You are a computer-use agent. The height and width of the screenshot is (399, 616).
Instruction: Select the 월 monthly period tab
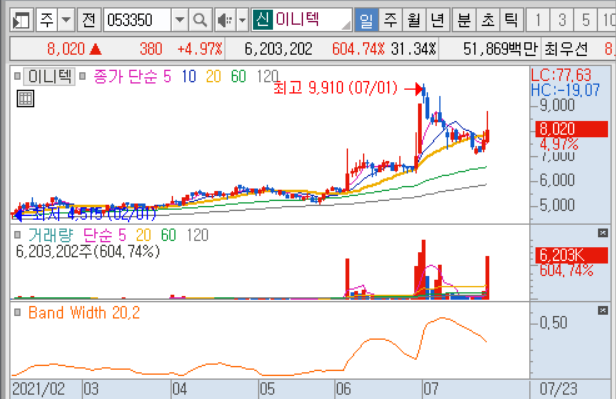click(x=414, y=20)
